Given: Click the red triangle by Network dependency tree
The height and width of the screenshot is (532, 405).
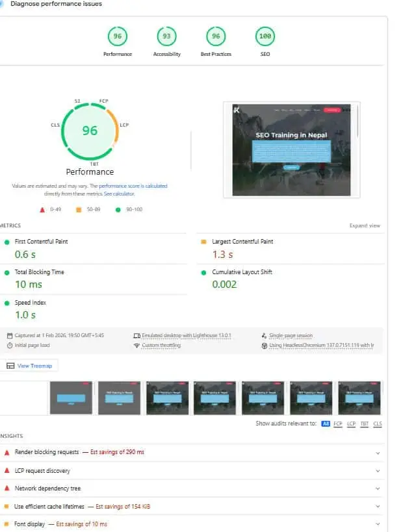Looking at the screenshot, I should click(x=7, y=488).
